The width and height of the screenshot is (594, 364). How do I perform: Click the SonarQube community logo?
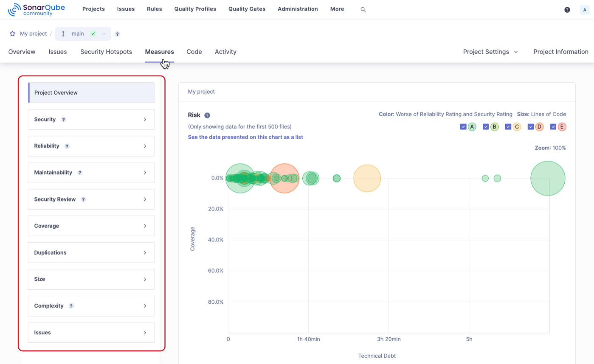36,9
